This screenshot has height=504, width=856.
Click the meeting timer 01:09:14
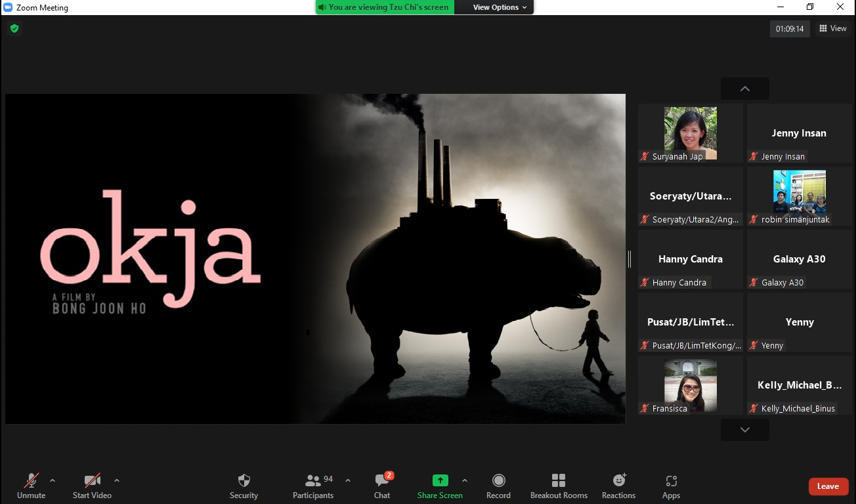click(x=790, y=29)
